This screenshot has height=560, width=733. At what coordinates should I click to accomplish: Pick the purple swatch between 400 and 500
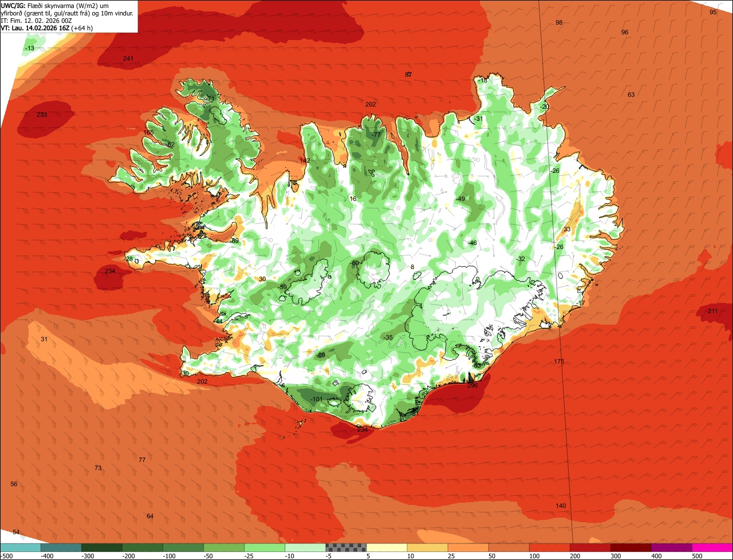tap(672, 547)
